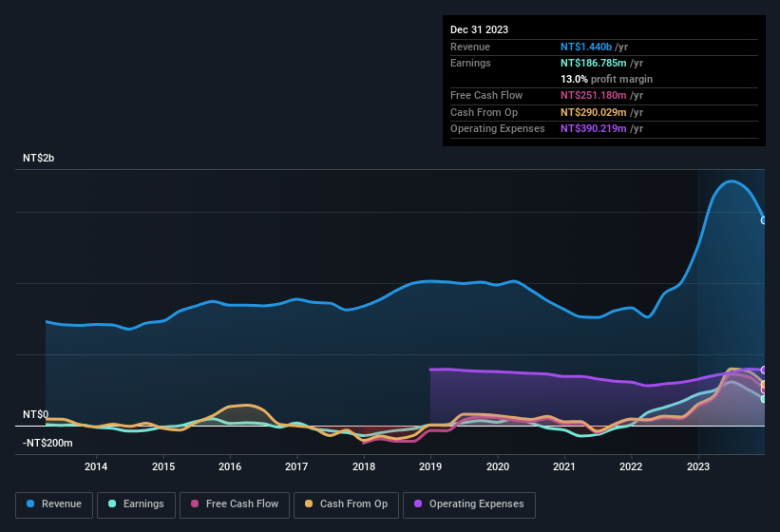Click the NT$2b y-axis label

click(39, 158)
